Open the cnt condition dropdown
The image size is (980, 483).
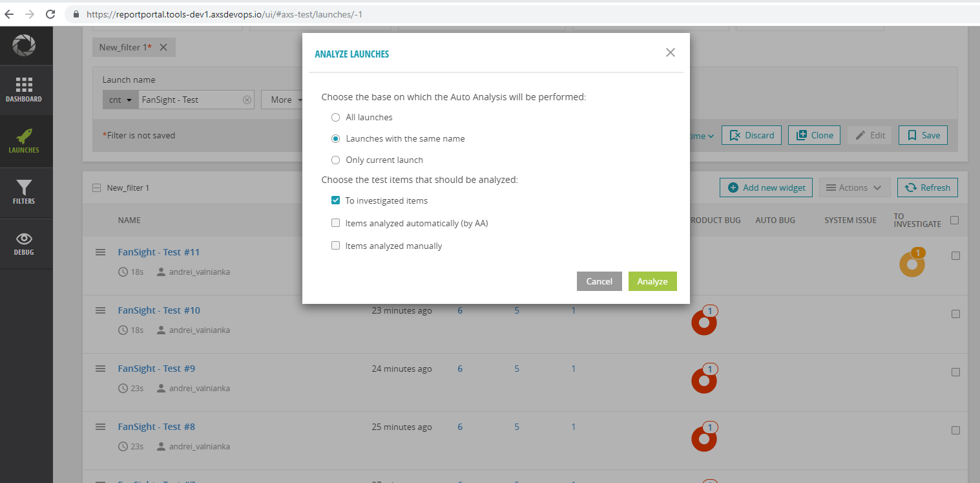pyautogui.click(x=121, y=100)
